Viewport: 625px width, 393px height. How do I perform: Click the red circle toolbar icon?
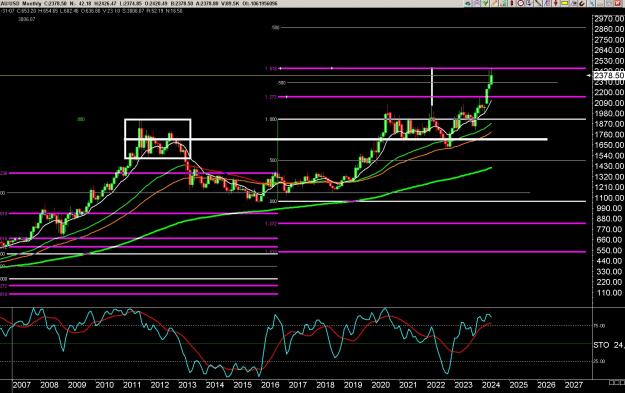pos(521,3)
